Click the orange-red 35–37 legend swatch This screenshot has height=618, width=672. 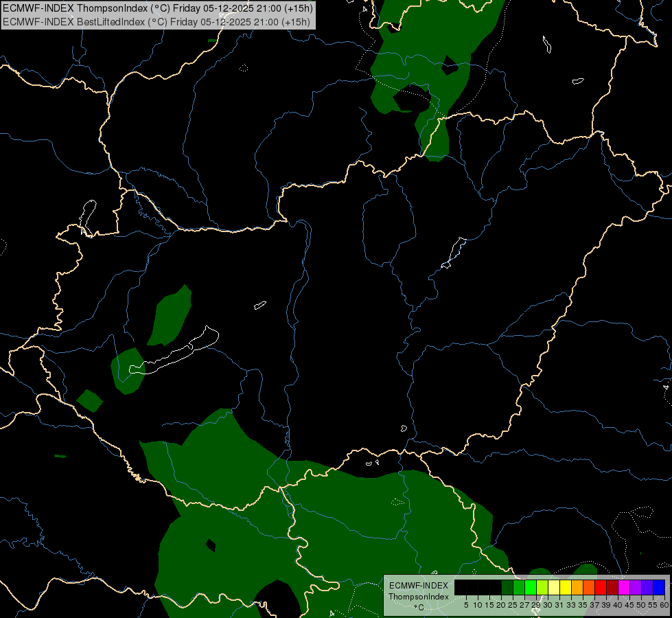click(589, 587)
